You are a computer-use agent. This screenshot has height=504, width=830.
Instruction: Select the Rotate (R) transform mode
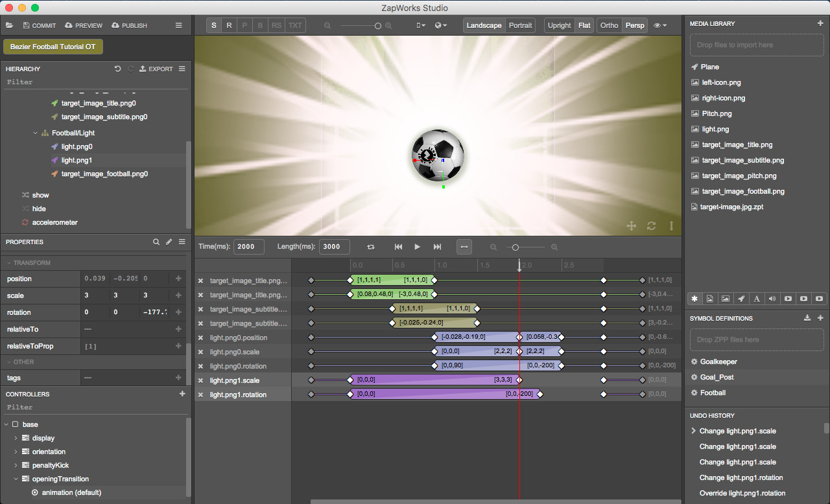[229, 25]
